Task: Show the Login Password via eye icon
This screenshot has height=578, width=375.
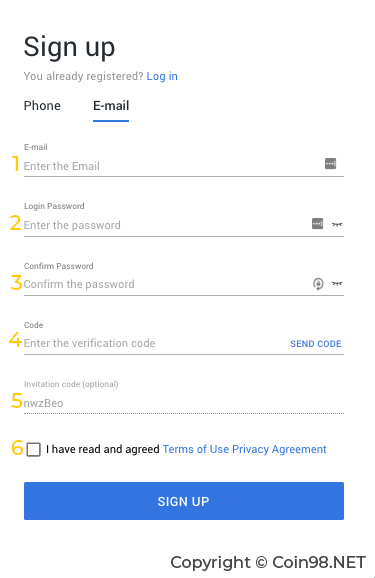Action: click(337, 224)
